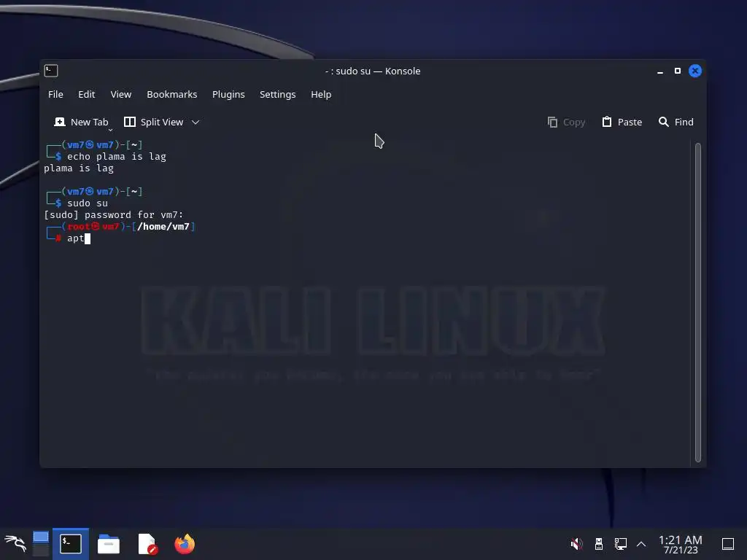Screen dimensions: 747x560
Task: Click the removable devices tray icon
Action: click(599, 544)
